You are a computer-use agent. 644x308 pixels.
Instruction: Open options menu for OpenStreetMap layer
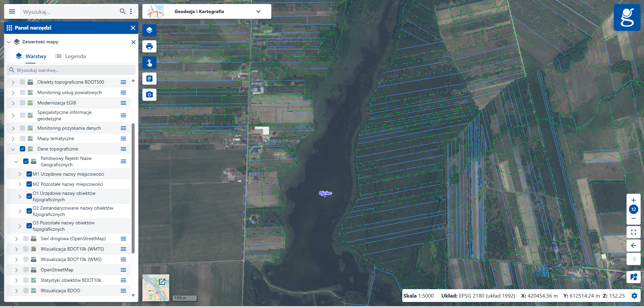coord(123,270)
